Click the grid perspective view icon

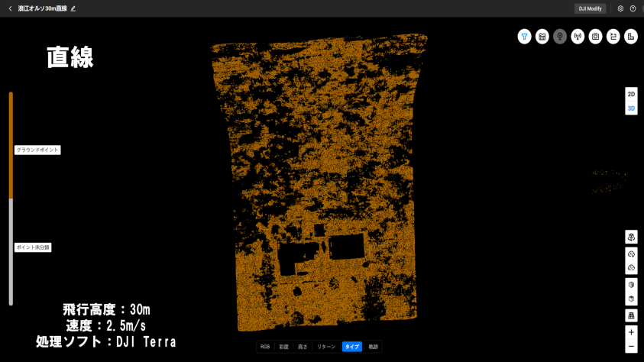coord(631,315)
